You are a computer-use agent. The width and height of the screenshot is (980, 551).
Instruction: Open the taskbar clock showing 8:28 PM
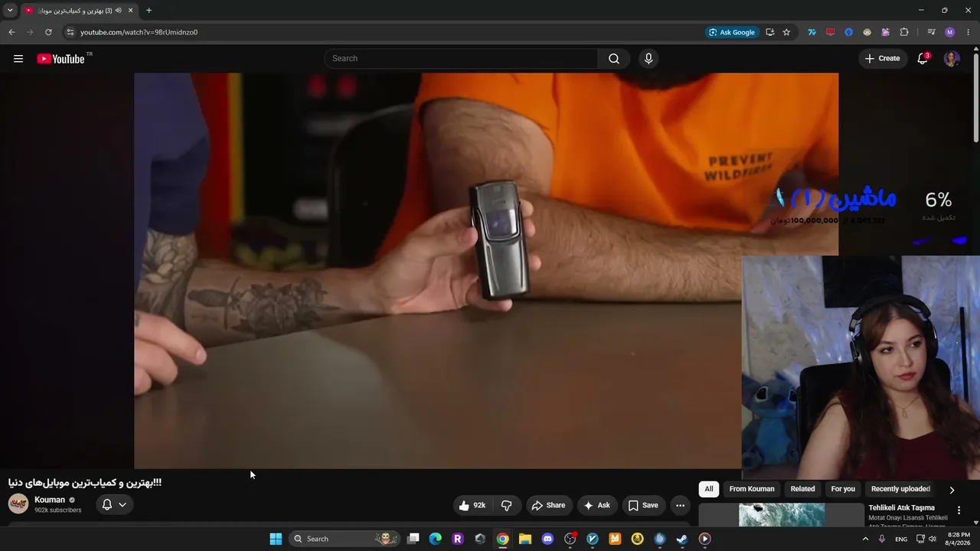click(959, 539)
